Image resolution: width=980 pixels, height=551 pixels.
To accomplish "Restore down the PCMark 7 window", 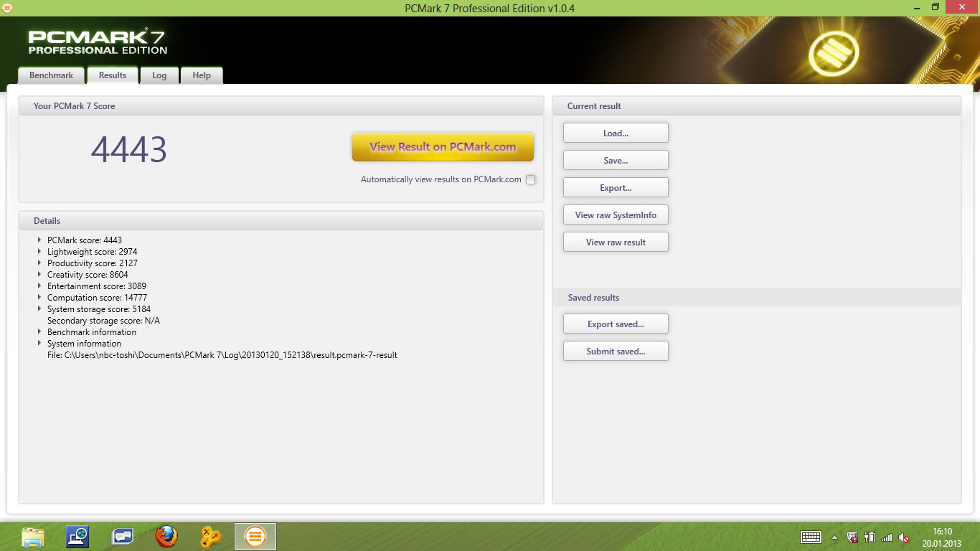I will [936, 7].
